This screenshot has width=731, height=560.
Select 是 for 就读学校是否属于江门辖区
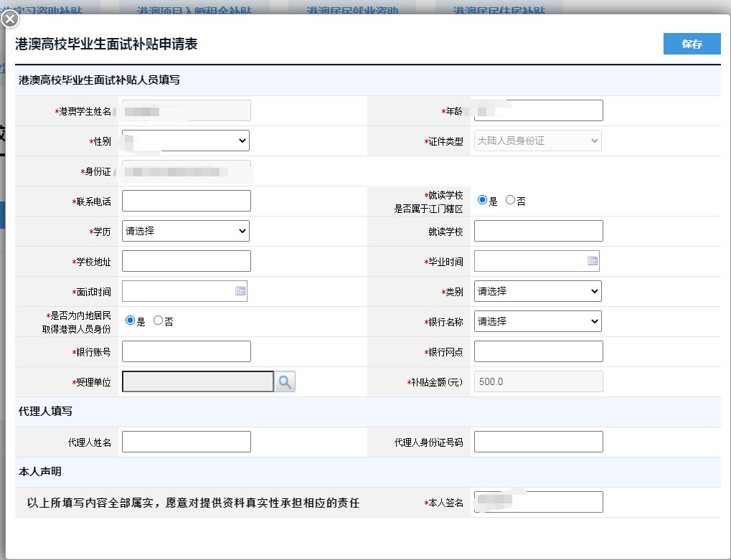tap(483, 201)
